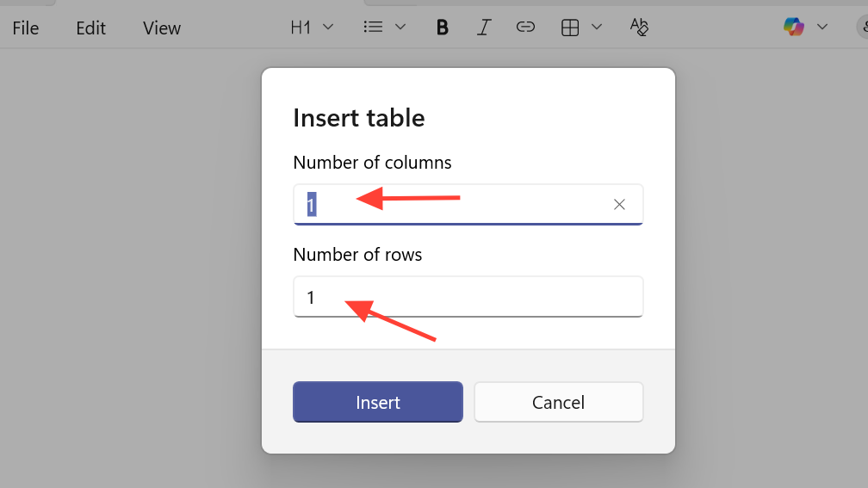Viewport: 868px width, 488px height.
Task: Toggle bold formatting in toolbar
Action: (x=442, y=28)
